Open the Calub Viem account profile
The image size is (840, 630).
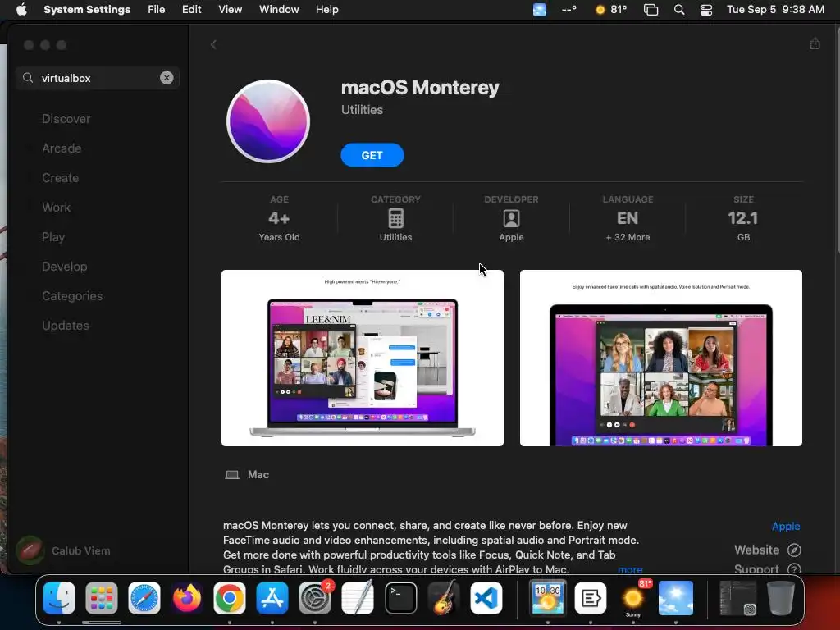[x=63, y=550]
